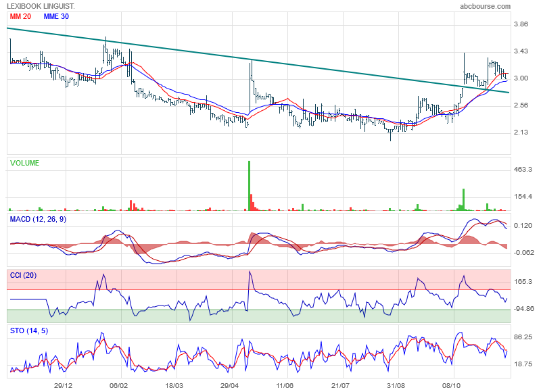The image size is (541, 392).
Task: Click the abcbourse.com source label
Action: (485, 6)
